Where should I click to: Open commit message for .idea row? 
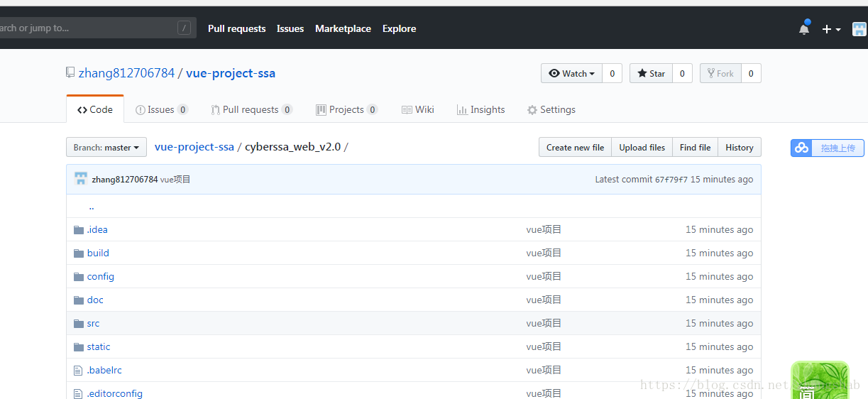[x=544, y=229]
